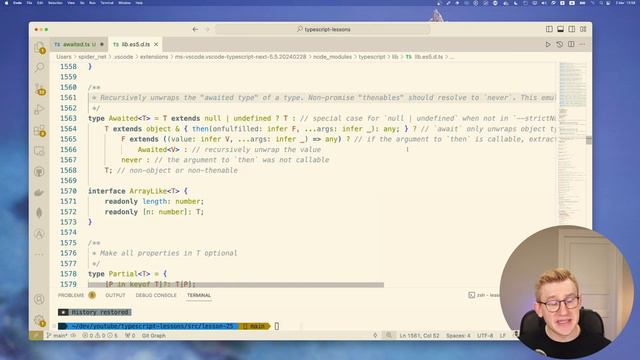This screenshot has height=360, width=640.
Task: Open the Source Control view
Action: 40,89
